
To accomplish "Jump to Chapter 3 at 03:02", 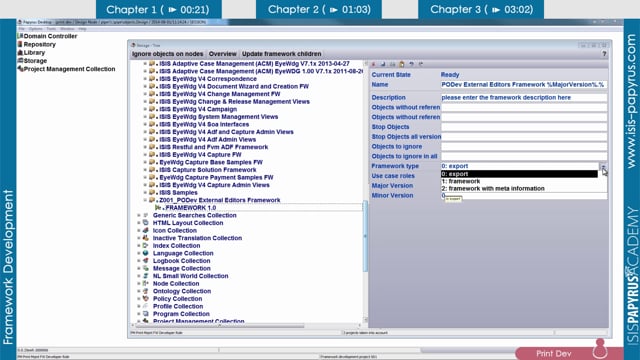I will click(481, 9).
